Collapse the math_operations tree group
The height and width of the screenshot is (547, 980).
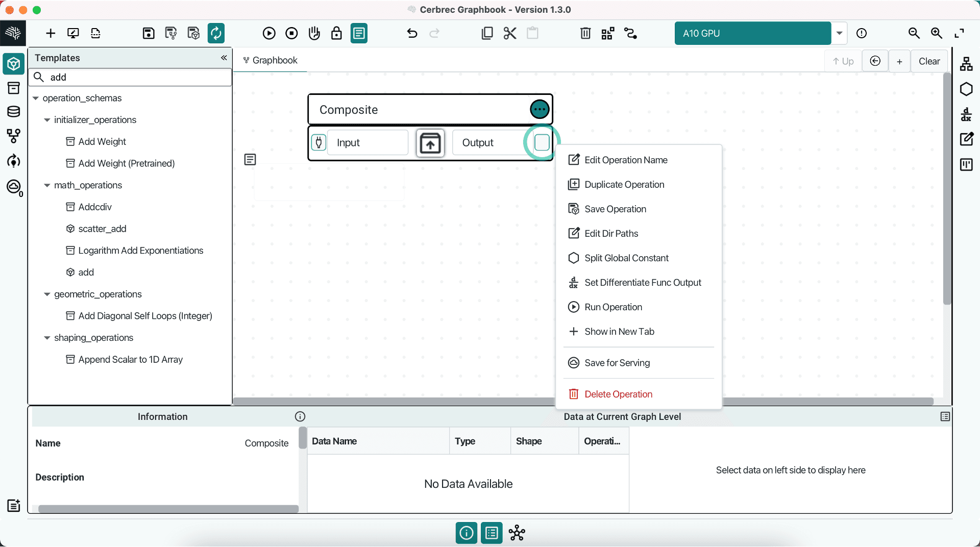[x=47, y=185]
